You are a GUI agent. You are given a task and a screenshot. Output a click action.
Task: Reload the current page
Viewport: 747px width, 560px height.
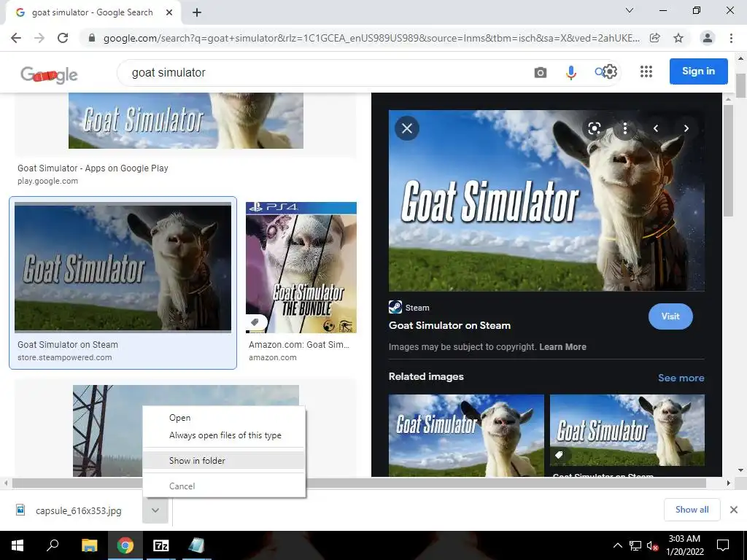[63, 38]
